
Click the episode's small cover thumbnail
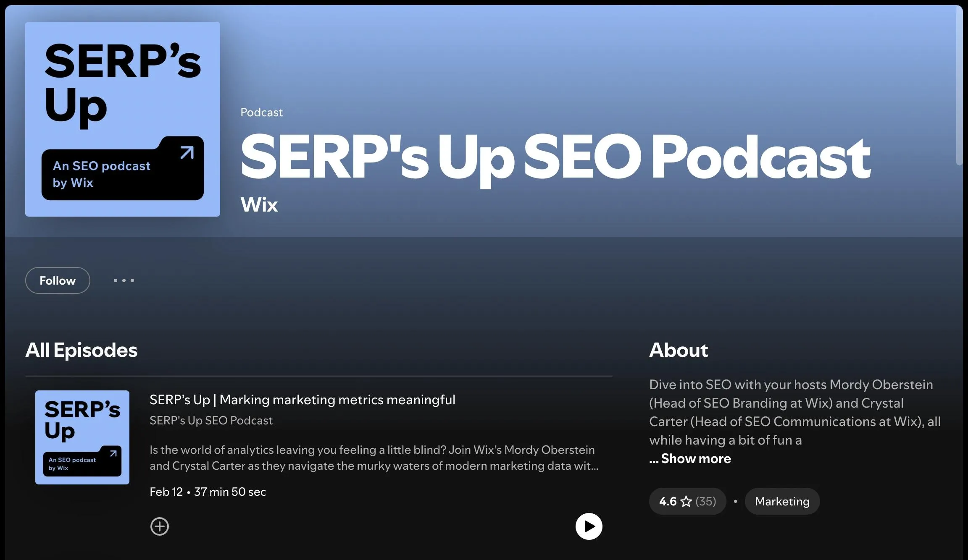point(82,437)
